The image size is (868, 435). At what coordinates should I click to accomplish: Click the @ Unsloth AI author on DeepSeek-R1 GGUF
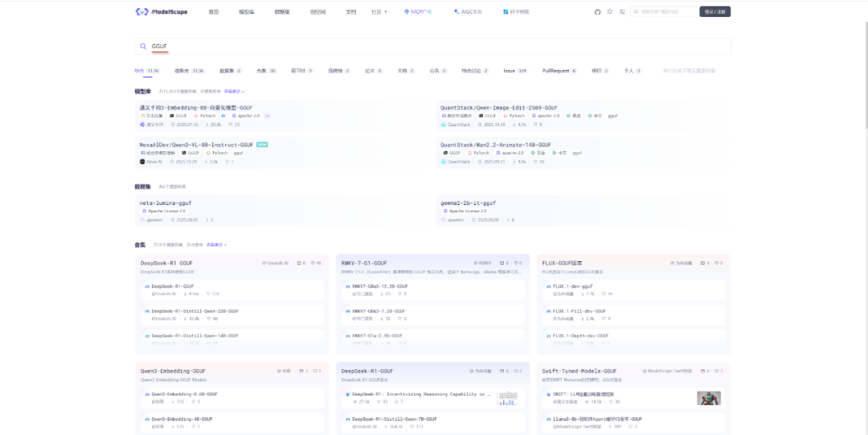[x=275, y=263]
